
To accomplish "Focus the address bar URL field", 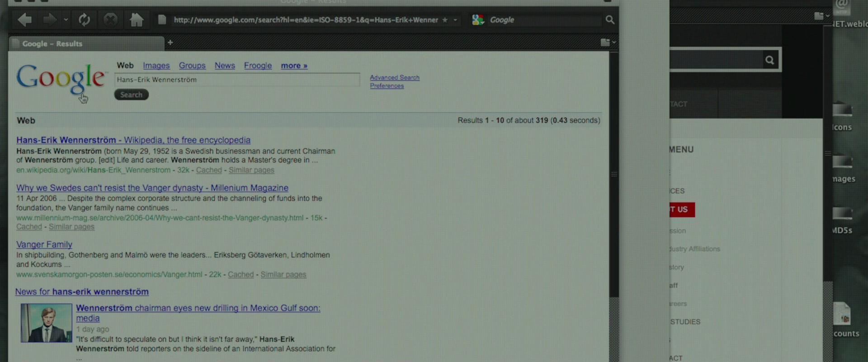I will 306,20.
